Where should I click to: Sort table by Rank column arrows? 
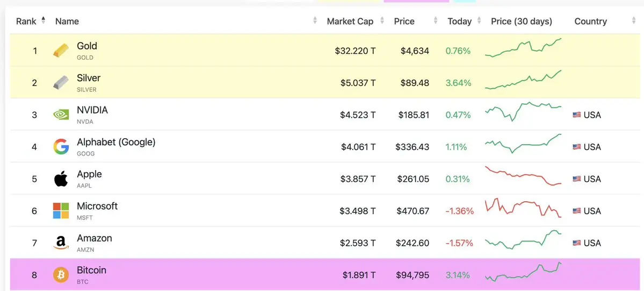[44, 21]
